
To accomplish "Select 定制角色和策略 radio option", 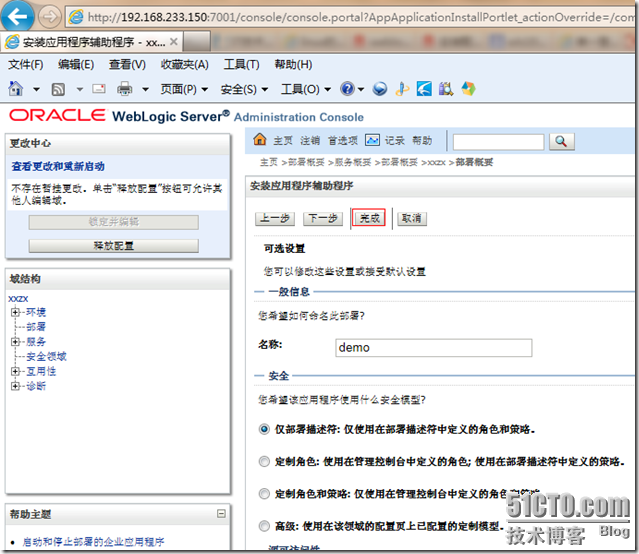I will click(264, 494).
